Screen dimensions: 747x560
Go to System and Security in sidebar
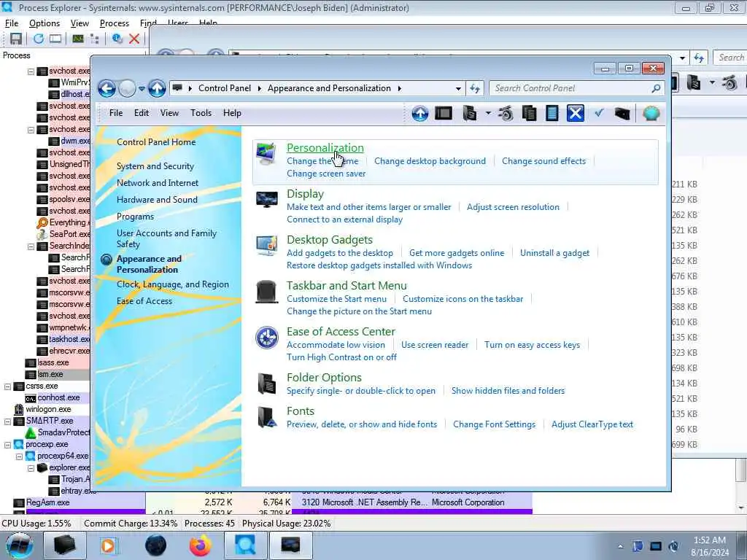point(155,166)
